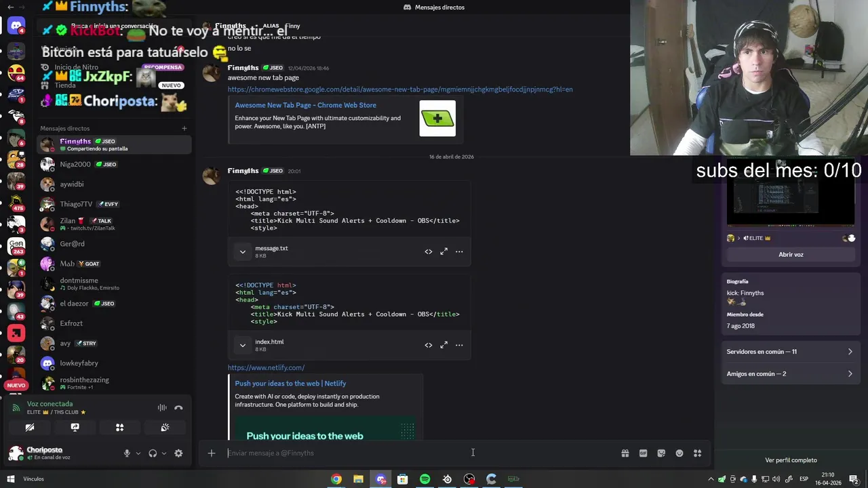Open dontmissme direct message
Viewport: 868px width, 488px height.
coord(114,283)
